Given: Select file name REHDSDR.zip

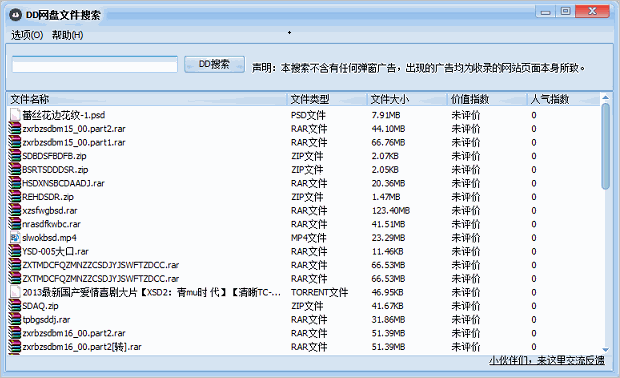Looking at the screenshot, I should point(48,197).
